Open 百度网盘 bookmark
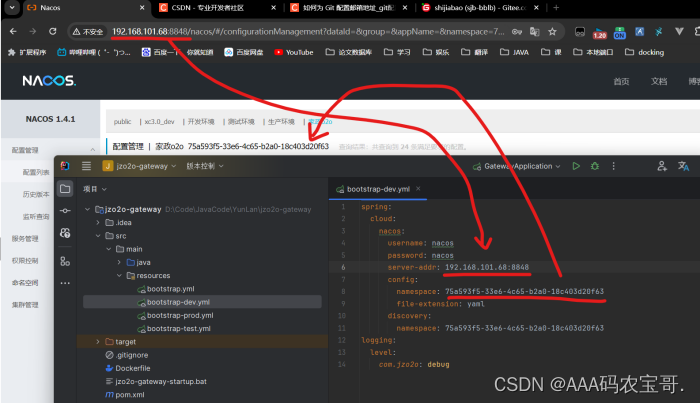 [244, 52]
